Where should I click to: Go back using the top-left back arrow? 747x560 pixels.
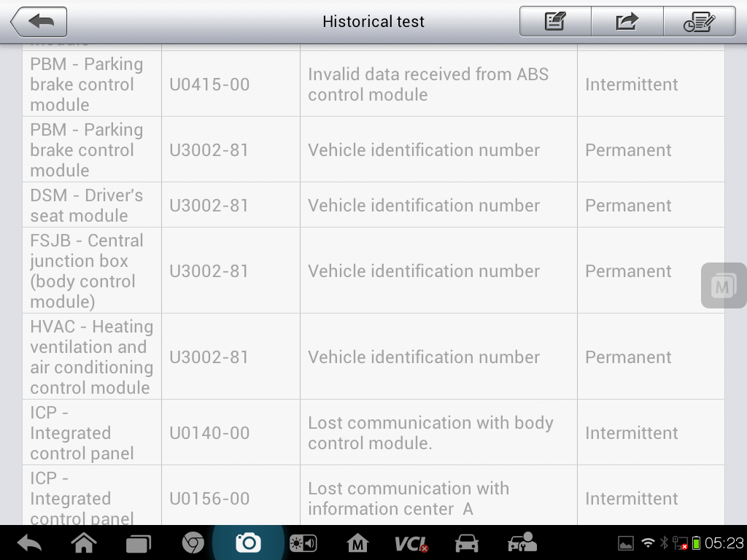[x=39, y=21]
